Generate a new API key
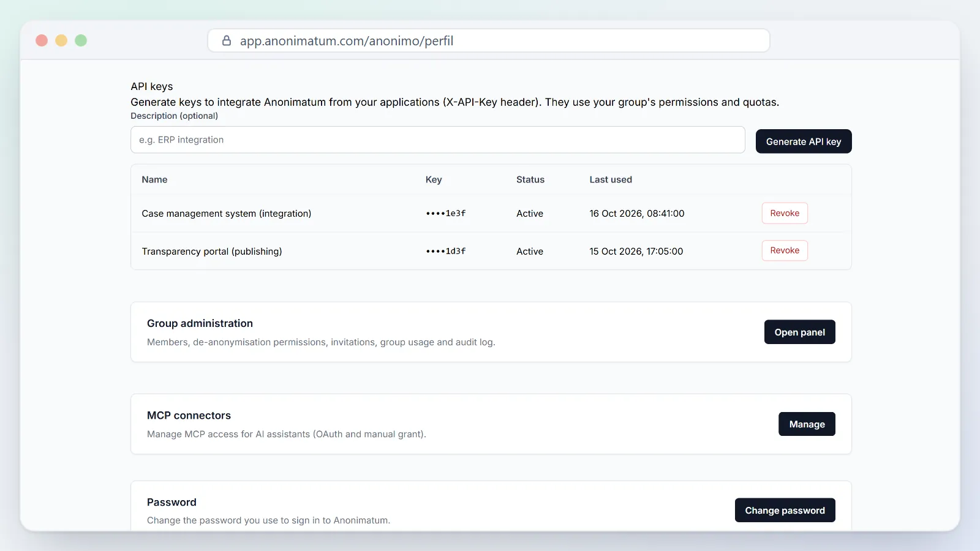The image size is (980, 551). (804, 141)
